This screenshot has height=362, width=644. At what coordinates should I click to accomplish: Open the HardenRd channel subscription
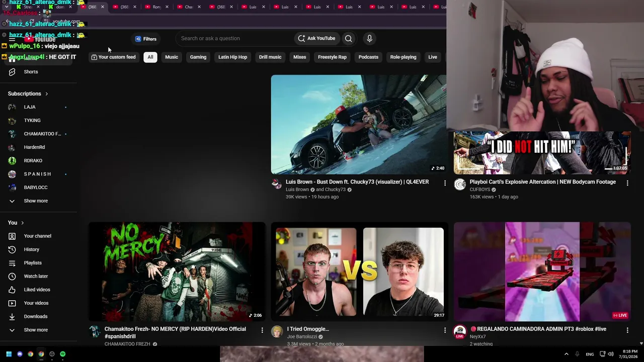tap(39, 147)
